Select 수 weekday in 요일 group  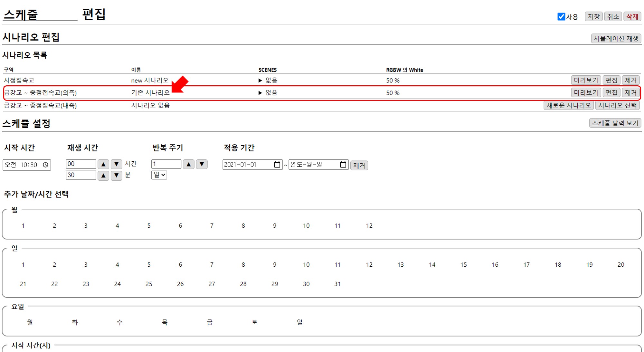click(120, 322)
